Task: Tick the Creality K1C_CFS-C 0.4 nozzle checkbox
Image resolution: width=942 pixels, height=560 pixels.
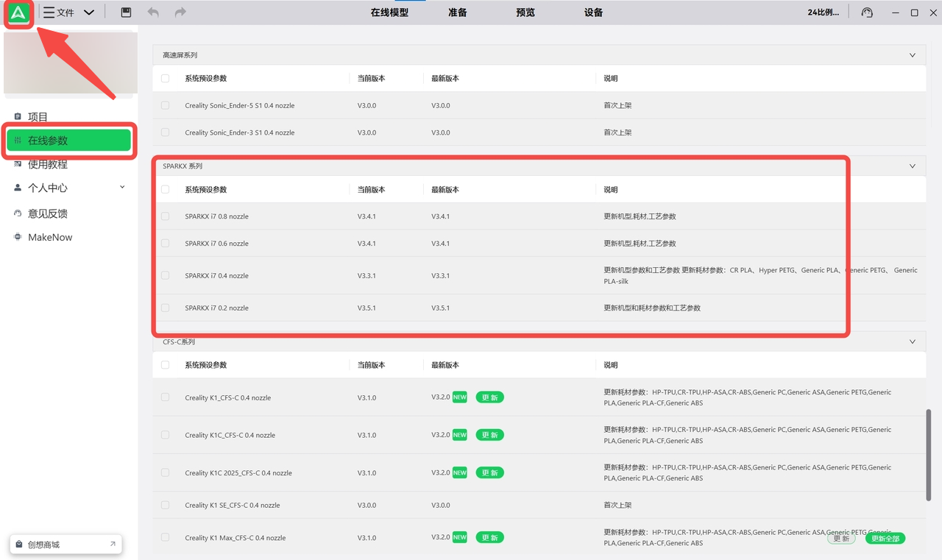Action: point(166,435)
